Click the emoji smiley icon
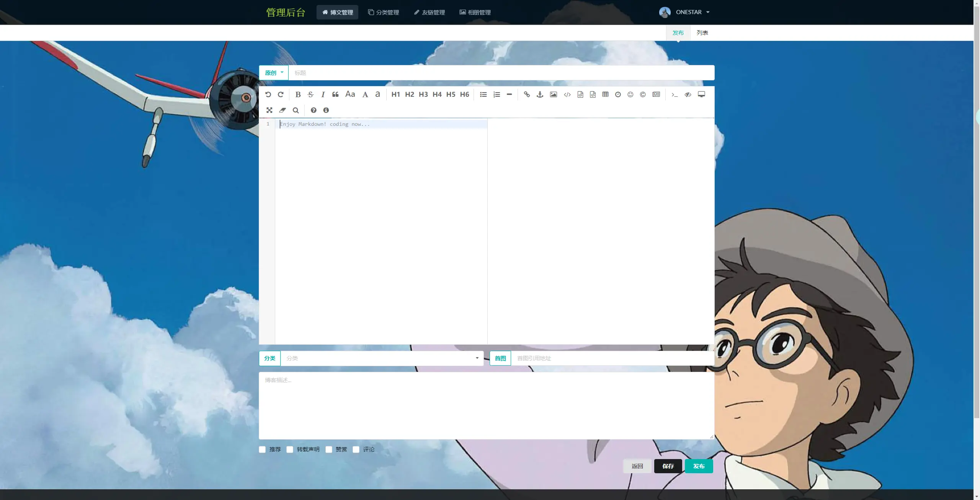Screen dimensions: 980x500 point(630,94)
